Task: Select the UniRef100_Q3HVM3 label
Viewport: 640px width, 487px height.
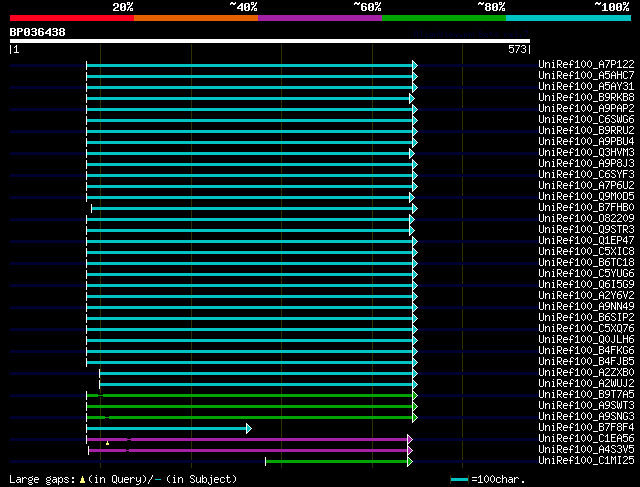Action: pyautogui.click(x=587, y=152)
